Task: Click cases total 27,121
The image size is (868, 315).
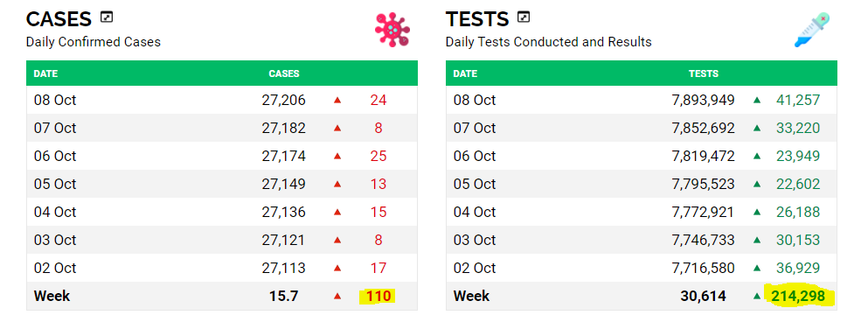Action: click(x=284, y=240)
